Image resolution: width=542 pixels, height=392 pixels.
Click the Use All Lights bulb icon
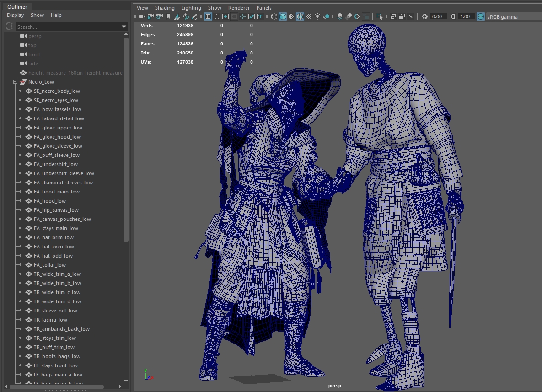click(317, 16)
